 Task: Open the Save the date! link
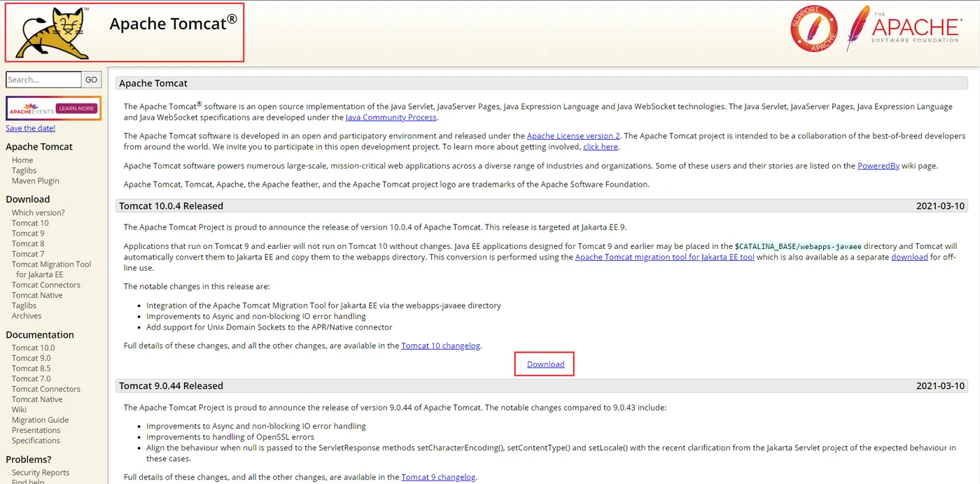pyautogui.click(x=30, y=128)
